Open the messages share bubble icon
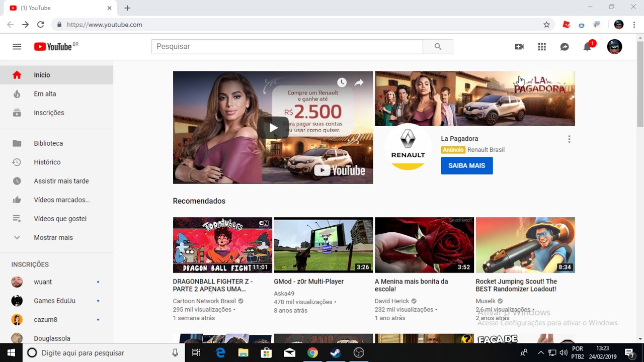 coord(565,47)
